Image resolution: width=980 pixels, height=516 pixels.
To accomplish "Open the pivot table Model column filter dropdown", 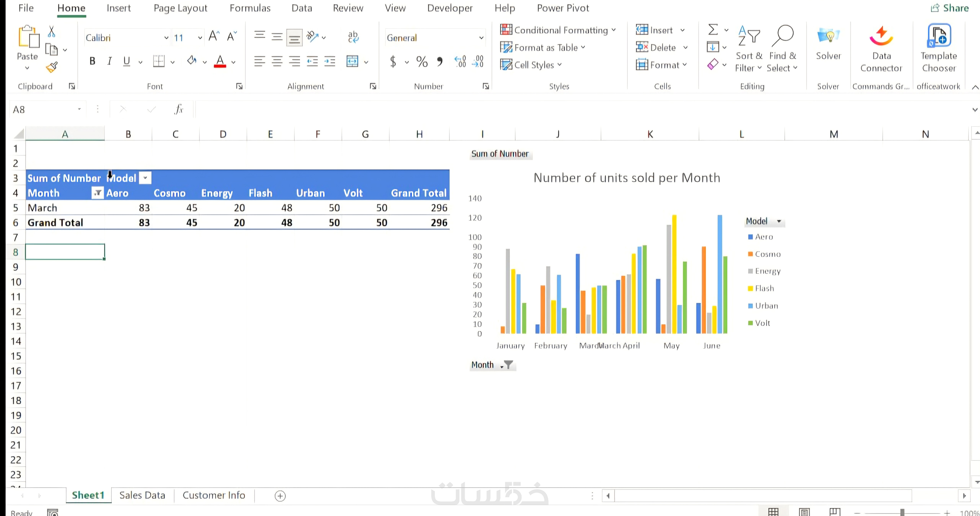I will [x=145, y=178].
